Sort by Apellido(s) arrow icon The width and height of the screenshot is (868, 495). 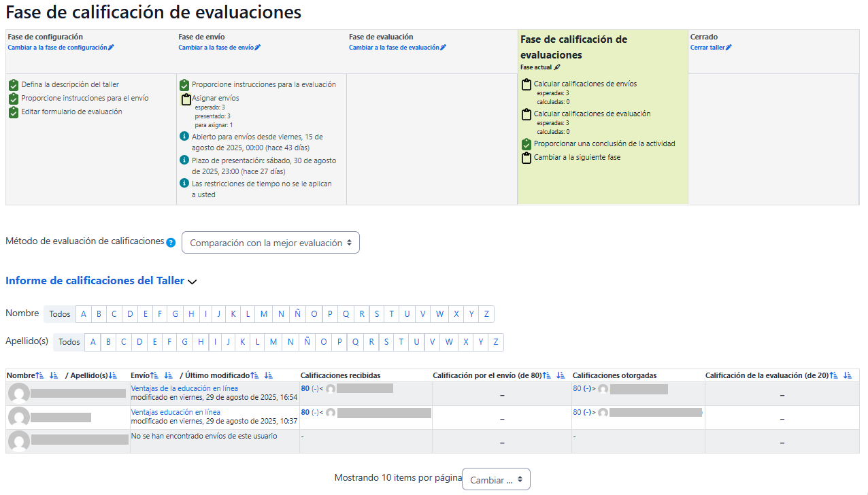[113, 375]
